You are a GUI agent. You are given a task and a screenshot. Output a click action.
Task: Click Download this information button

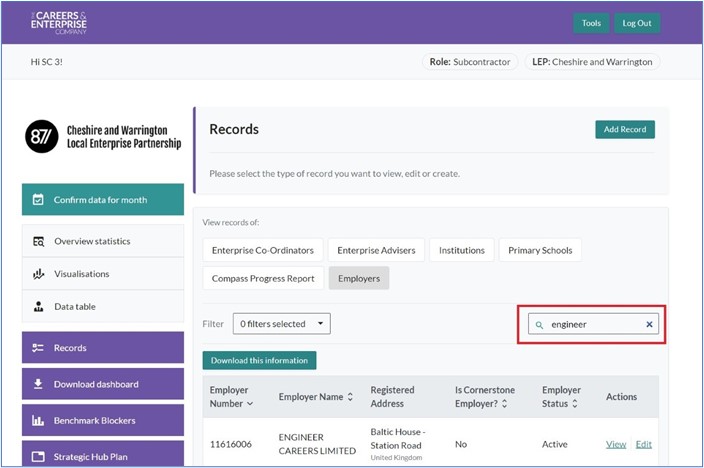(259, 360)
